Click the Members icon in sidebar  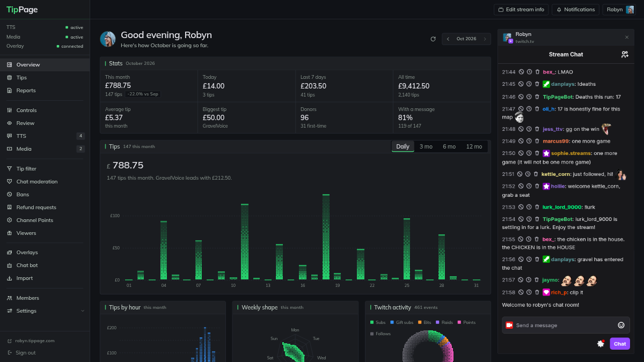click(x=10, y=298)
